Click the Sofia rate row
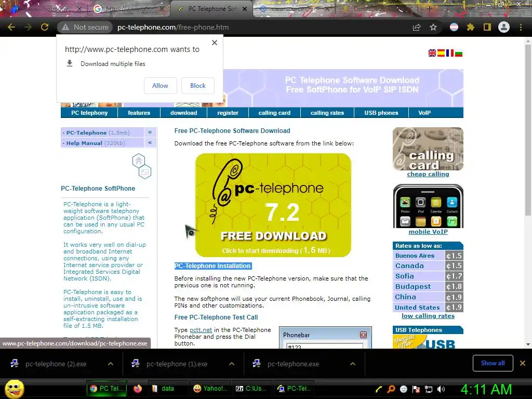Image resolution: width=532 pixels, height=399 pixels. (428, 276)
